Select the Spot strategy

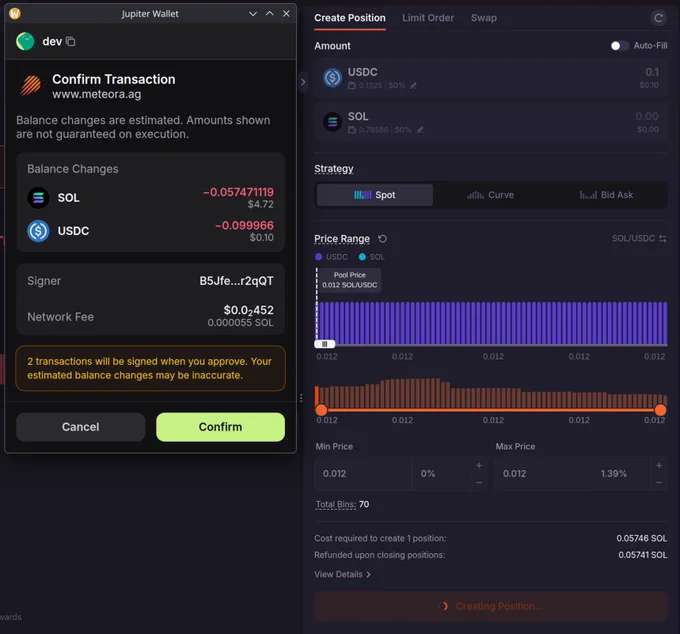[x=375, y=195]
